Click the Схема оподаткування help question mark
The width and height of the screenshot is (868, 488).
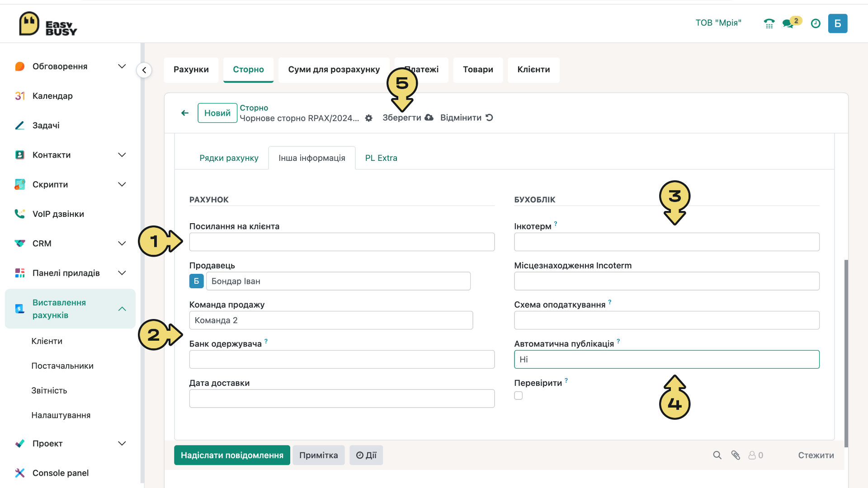(609, 302)
